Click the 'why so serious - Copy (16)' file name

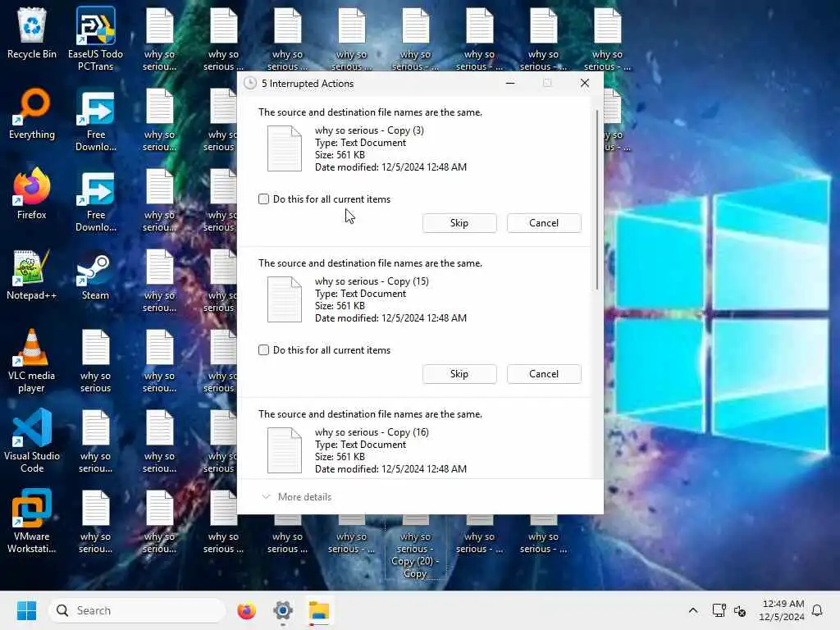[x=372, y=432]
